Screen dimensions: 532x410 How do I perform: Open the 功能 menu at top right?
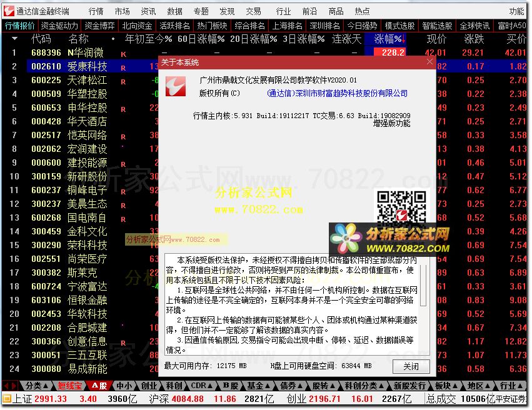516,11
